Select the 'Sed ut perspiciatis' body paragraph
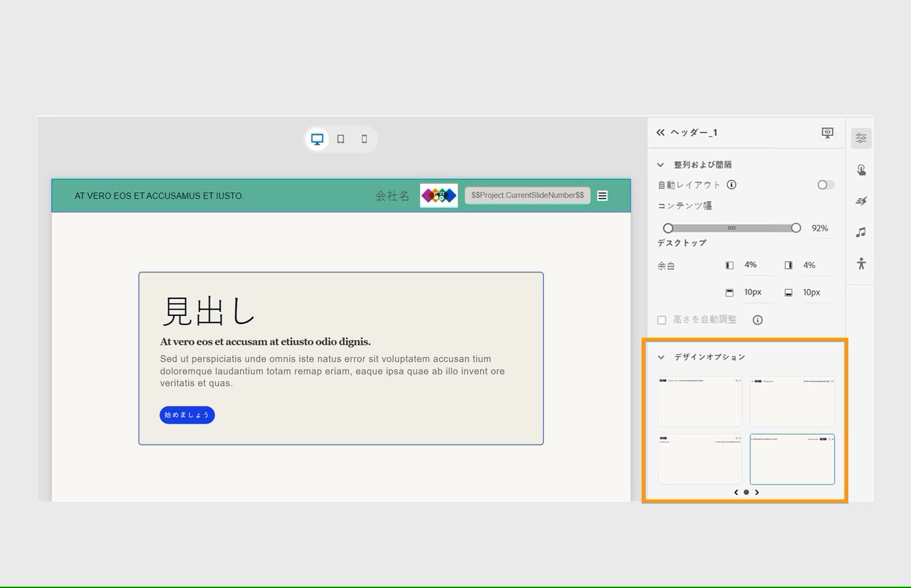911x588 pixels. [333, 371]
